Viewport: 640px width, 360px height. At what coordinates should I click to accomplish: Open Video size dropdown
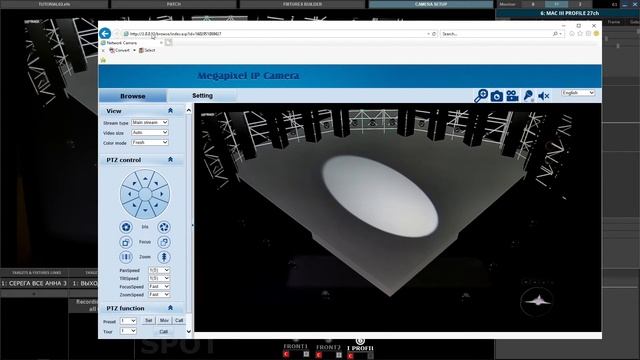(150, 132)
